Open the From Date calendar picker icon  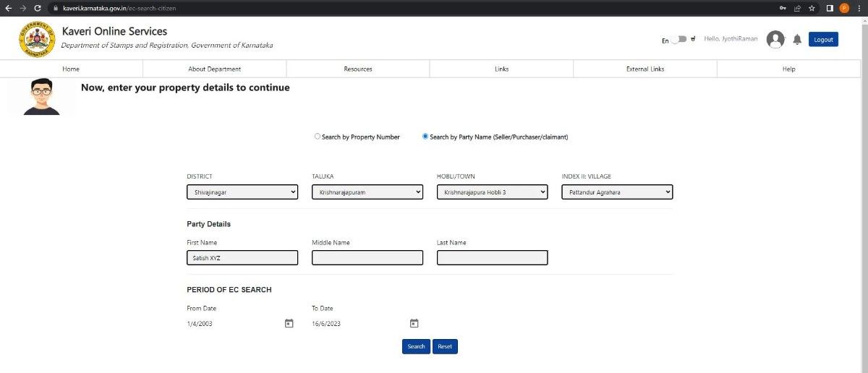click(x=289, y=323)
